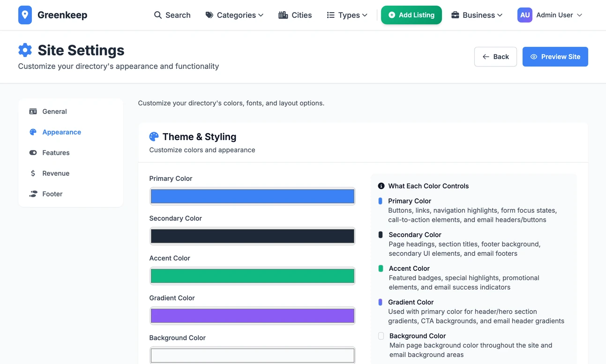Click the eye icon in Preview Site
The height and width of the screenshot is (364, 606).
click(x=534, y=57)
